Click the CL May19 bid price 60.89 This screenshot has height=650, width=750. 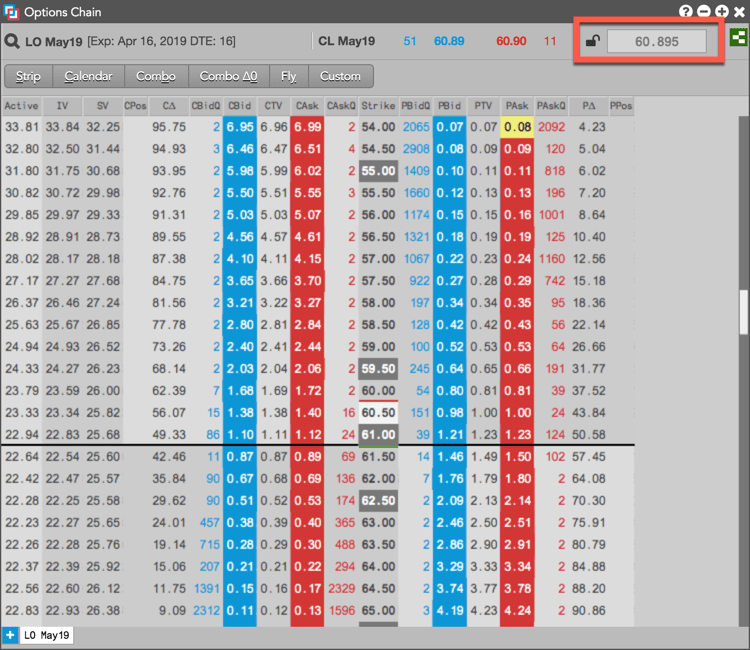[449, 41]
